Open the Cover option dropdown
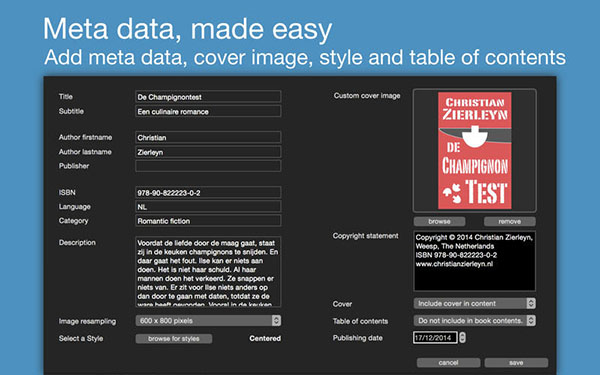 click(x=474, y=303)
